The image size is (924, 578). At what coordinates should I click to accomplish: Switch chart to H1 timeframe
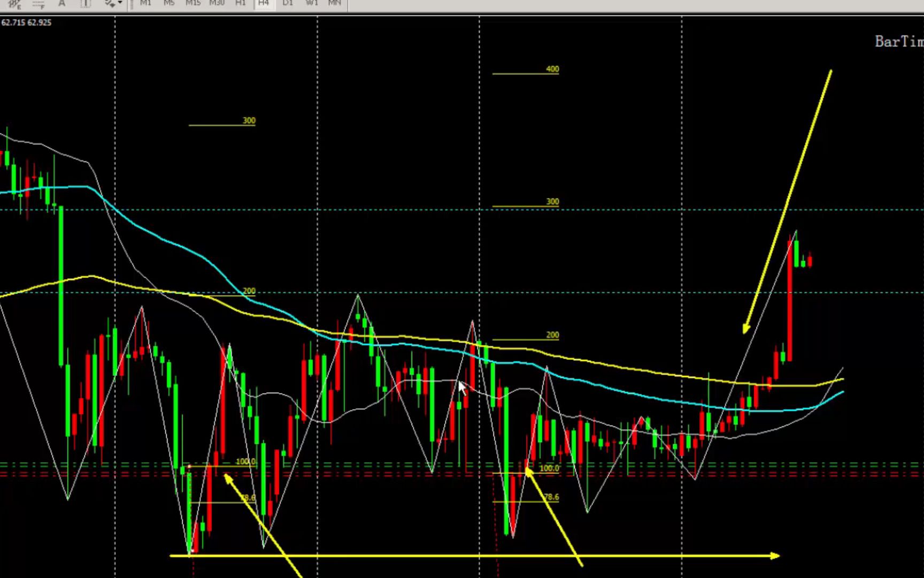tap(241, 3)
